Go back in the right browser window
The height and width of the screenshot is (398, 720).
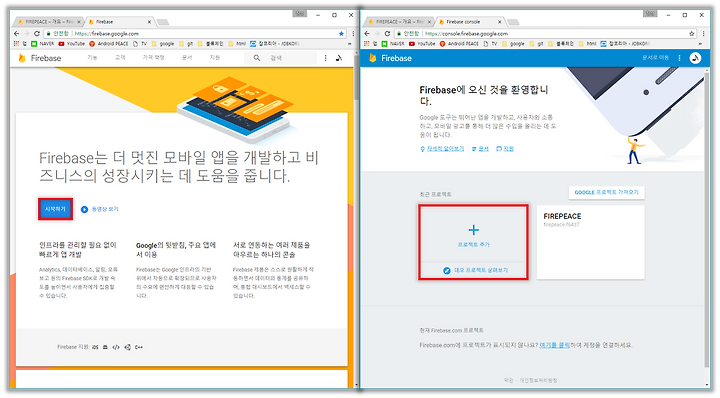pos(367,34)
